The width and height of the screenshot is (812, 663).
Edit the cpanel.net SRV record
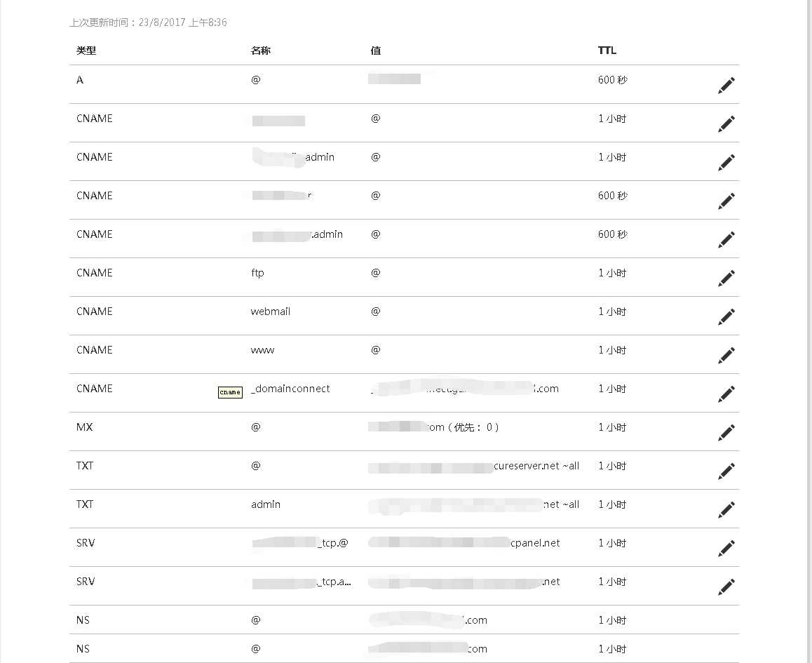coord(726,548)
